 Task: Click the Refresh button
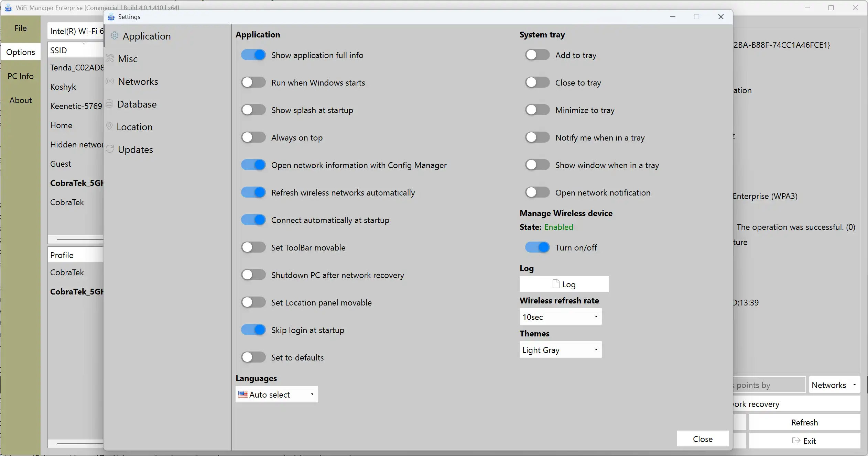(x=804, y=422)
